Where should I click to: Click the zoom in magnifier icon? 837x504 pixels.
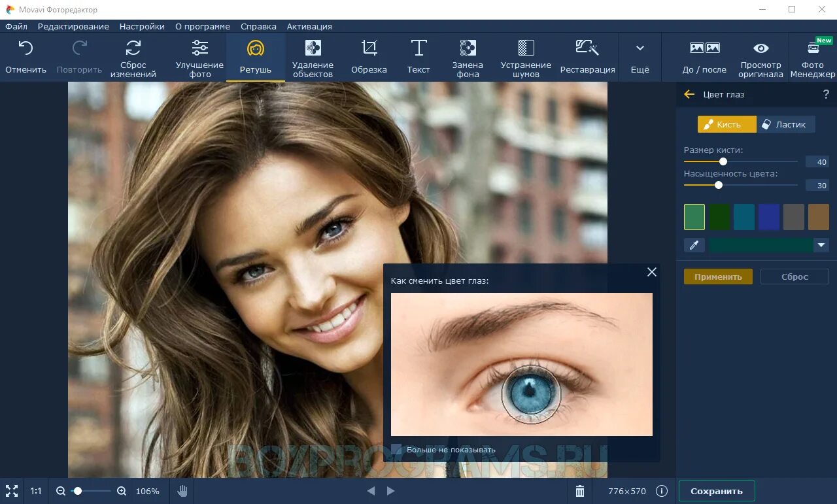point(122,491)
